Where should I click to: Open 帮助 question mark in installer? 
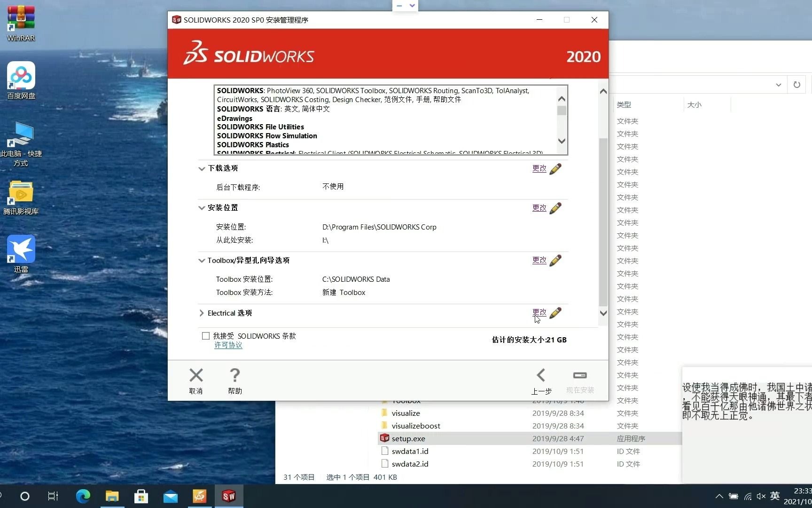pos(234,375)
